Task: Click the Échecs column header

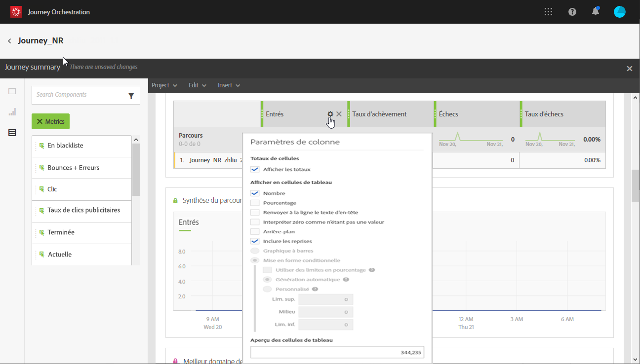Action: (x=477, y=114)
